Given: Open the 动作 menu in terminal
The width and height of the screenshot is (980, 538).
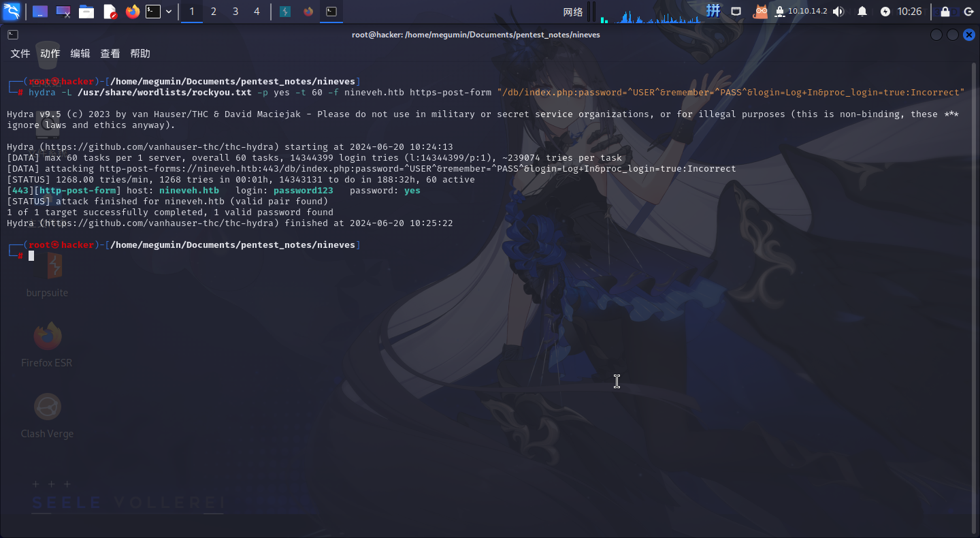Looking at the screenshot, I should click(50, 53).
